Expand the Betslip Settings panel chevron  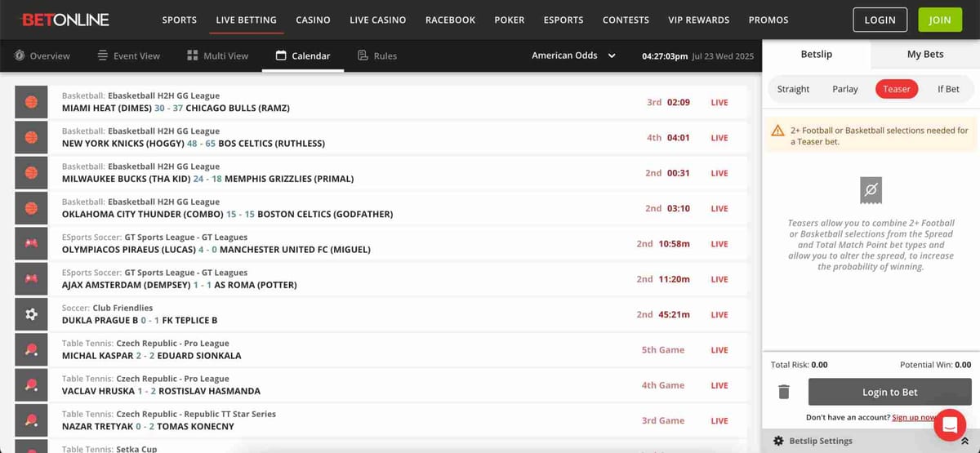(x=964, y=441)
